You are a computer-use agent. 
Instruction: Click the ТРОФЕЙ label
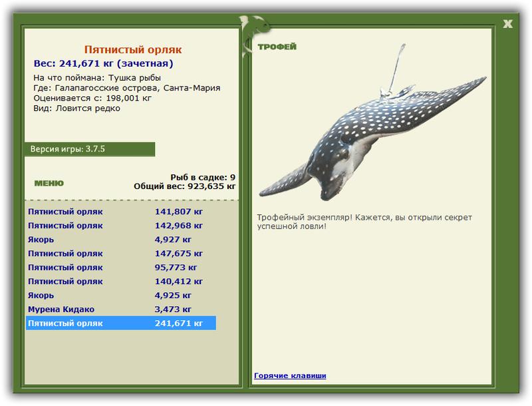277,47
